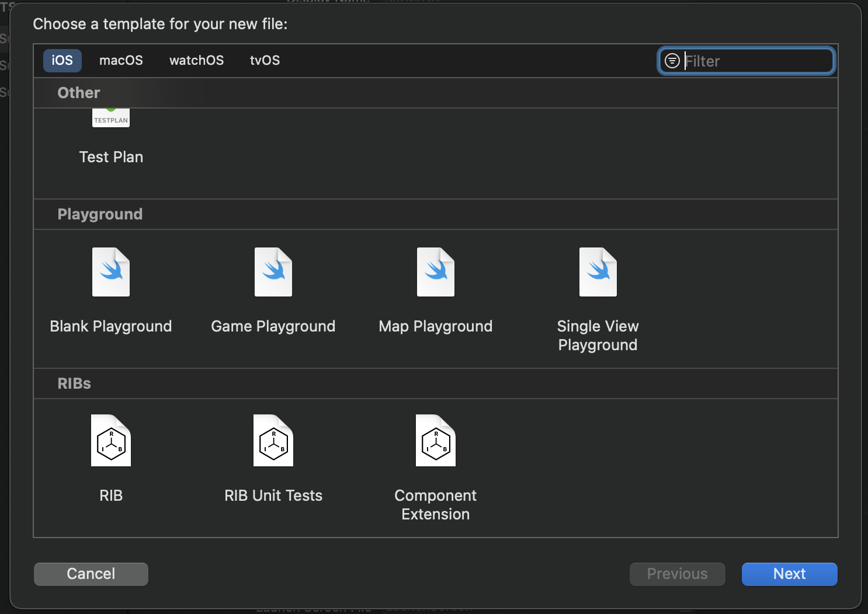Focus the Filter search field
The image size is (868, 614).
coord(747,61)
